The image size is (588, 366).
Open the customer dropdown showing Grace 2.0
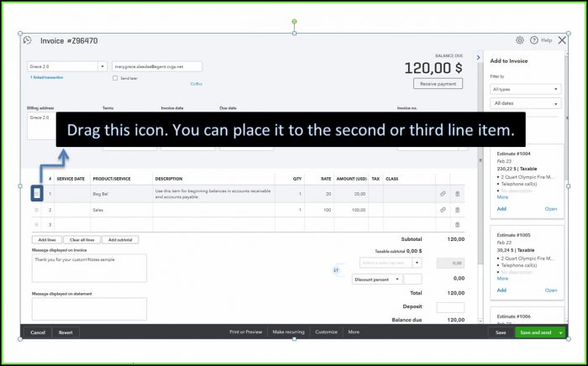[102, 66]
